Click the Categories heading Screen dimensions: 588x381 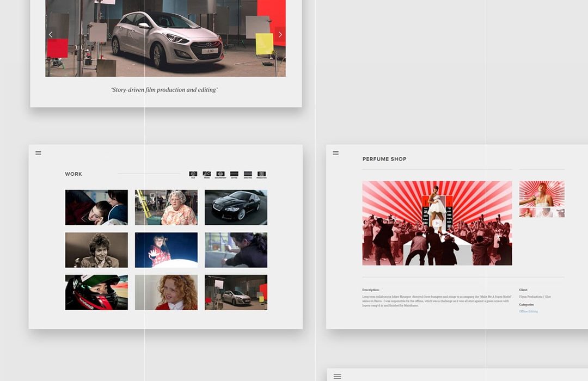pos(526,304)
